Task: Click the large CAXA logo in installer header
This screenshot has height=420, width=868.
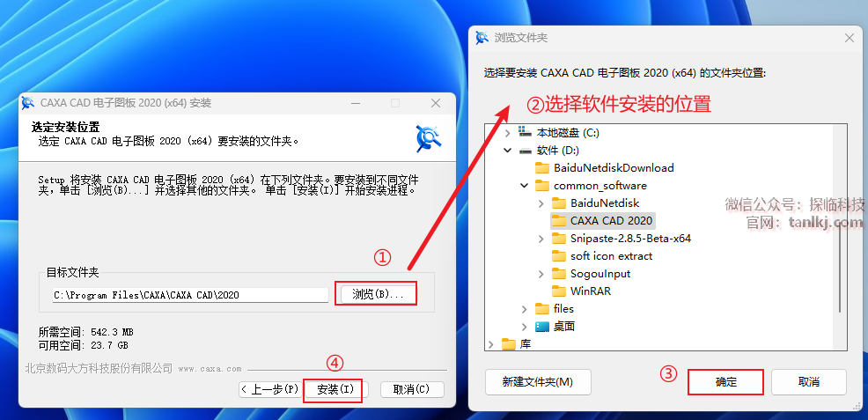Action: click(429, 139)
